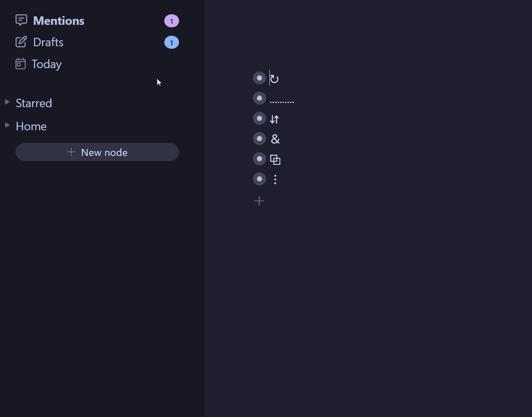Click the blue Drafts count badge
This screenshot has height=417, width=532.
[x=171, y=42]
